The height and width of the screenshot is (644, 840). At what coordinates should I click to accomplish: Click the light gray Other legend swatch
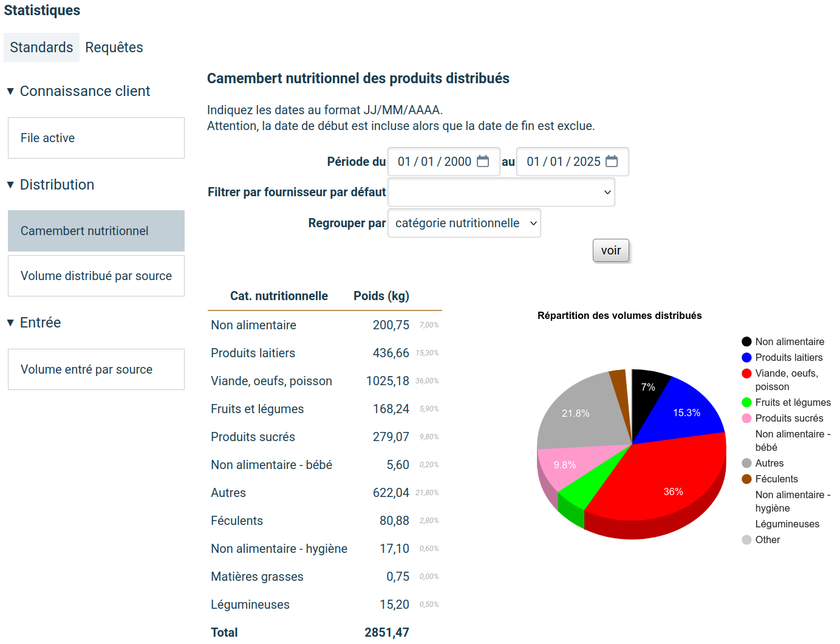click(x=746, y=540)
